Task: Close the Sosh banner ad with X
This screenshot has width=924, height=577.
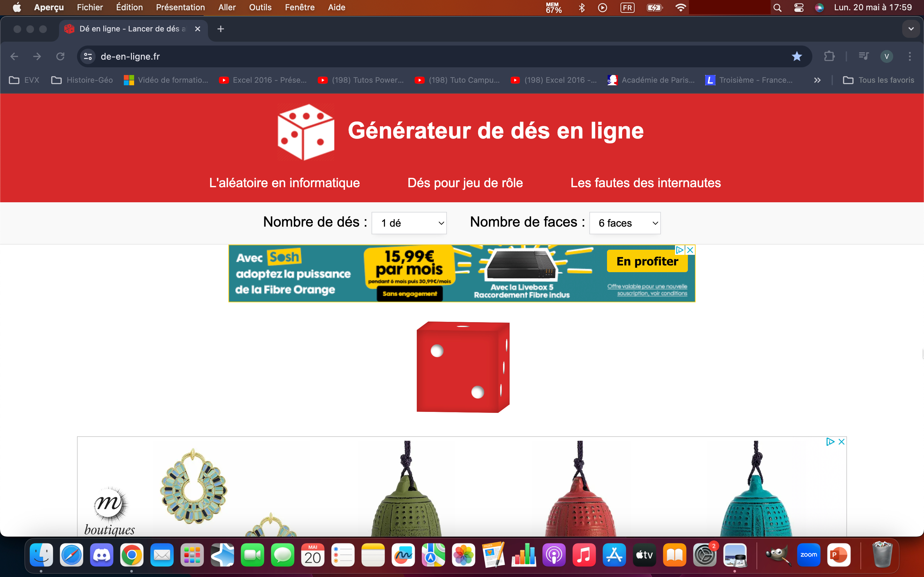Action: coord(690,250)
